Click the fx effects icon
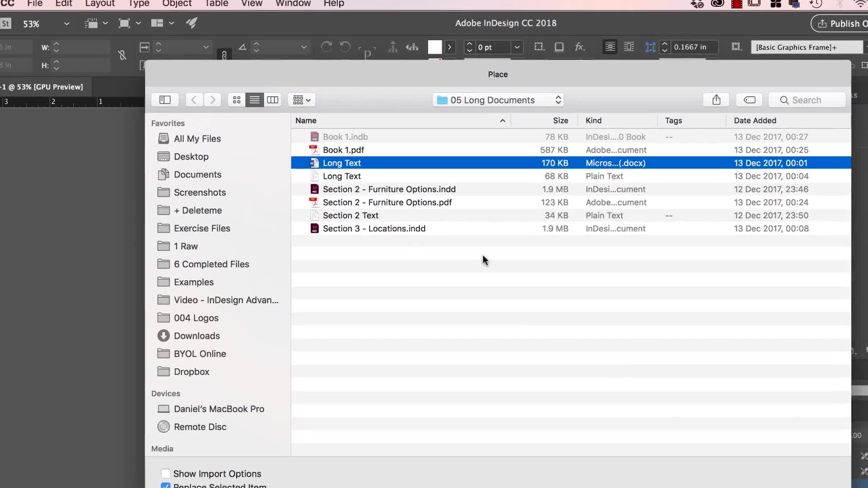 (x=580, y=47)
